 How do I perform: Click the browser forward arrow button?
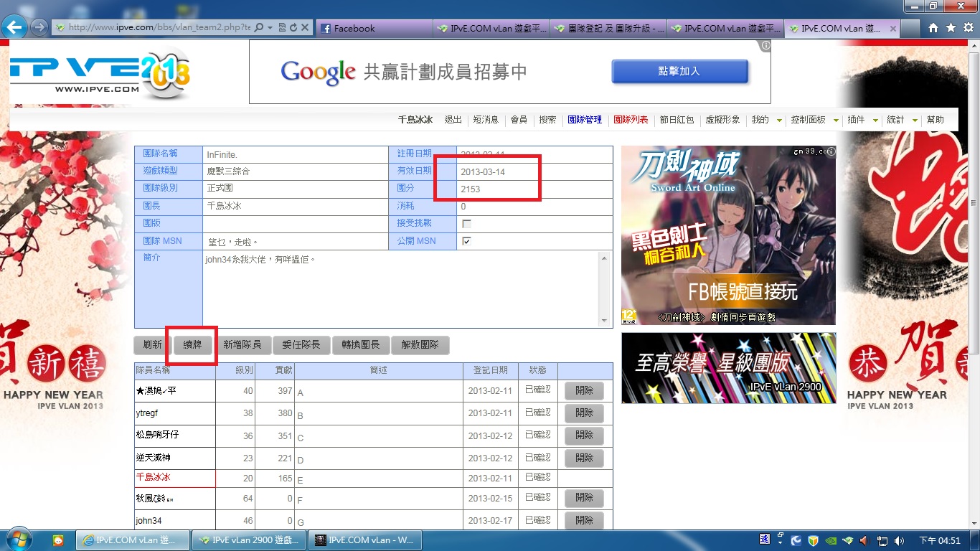coord(39,28)
